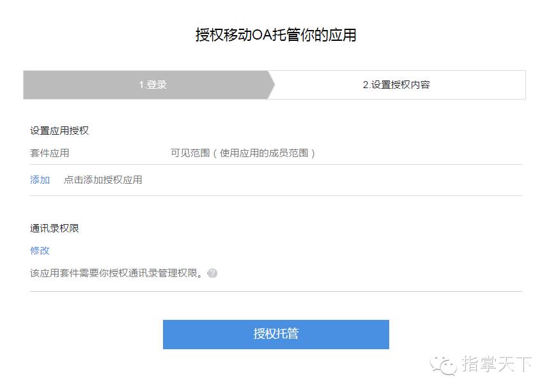The width and height of the screenshot is (549, 392).
Task: Click the 添加 link
Action: click(x=40, y=180)
